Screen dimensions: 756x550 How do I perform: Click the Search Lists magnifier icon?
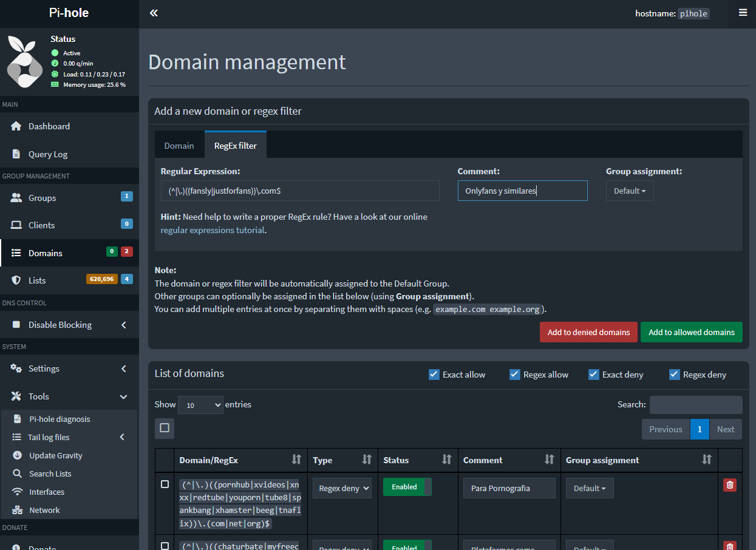(x=17, y=474)
